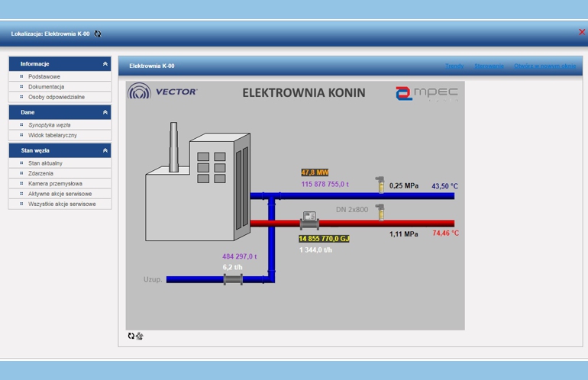Screen dimensions: 588x380
Task: Select Zdarzenia in Stan węzła menu
Action: [40, 173]
